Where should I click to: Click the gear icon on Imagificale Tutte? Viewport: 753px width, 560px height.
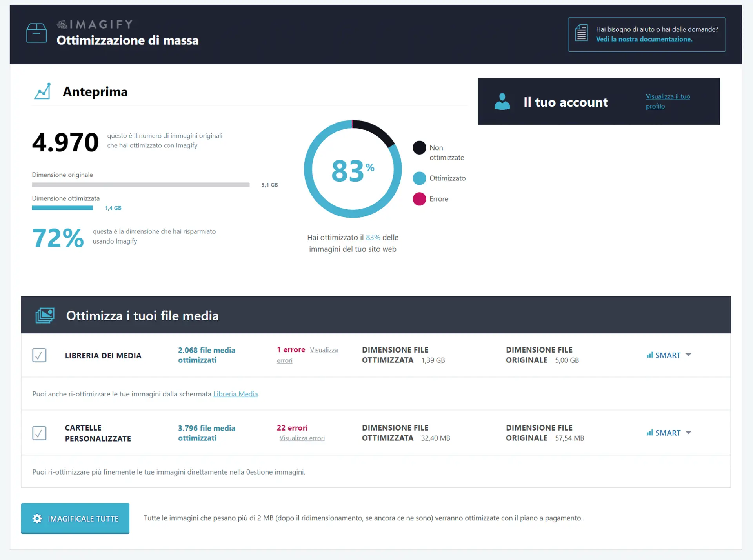pyautogui.click(x=37, y=518)
